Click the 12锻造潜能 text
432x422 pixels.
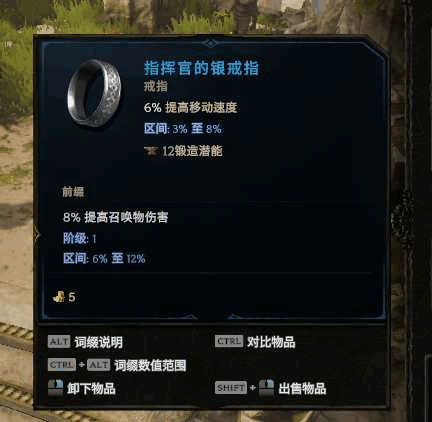point(192,151)
